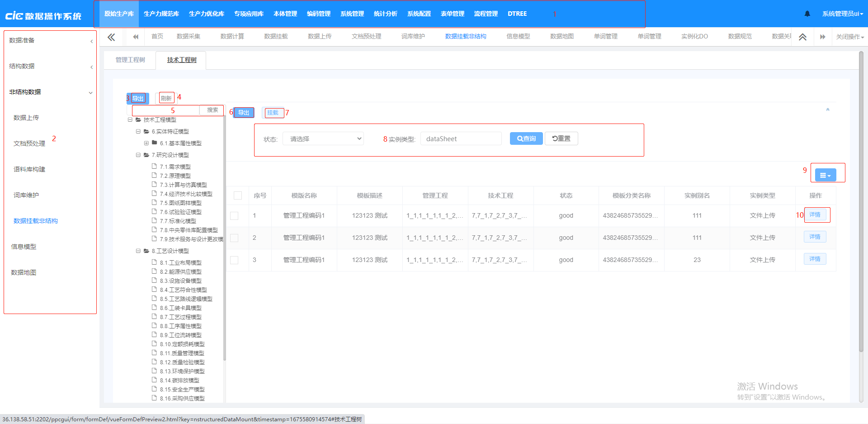Click the 查询 search button
Screen dimensions: 868x424
click(x=526, y=138)
